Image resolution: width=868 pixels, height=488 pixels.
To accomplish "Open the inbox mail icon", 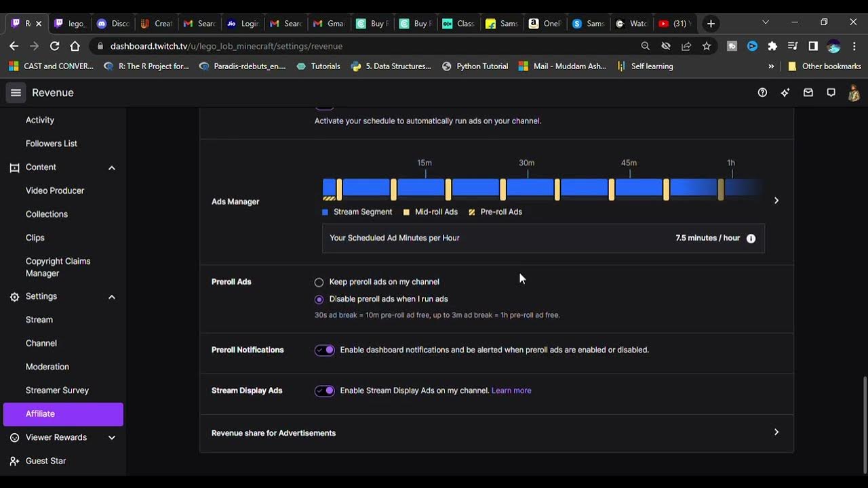I will pos(808,93).
